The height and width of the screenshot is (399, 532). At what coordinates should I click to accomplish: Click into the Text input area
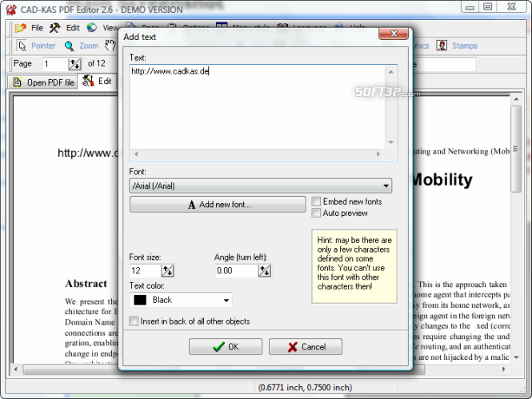(257, 106)
